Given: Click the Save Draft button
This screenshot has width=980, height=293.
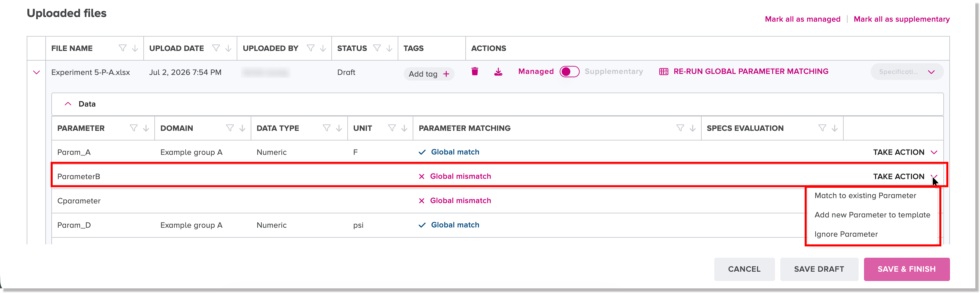Looking at the screenshot, I should tap(819, 269).
